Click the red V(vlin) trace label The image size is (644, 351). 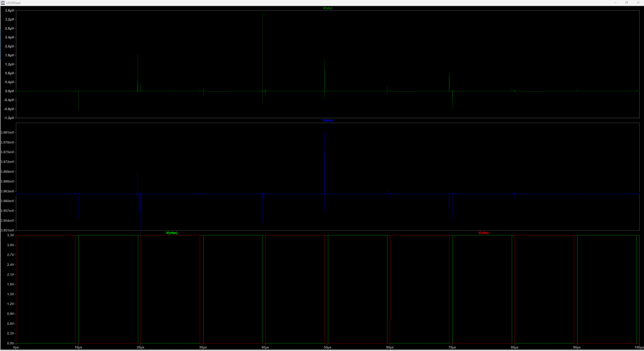pos(483,233)
